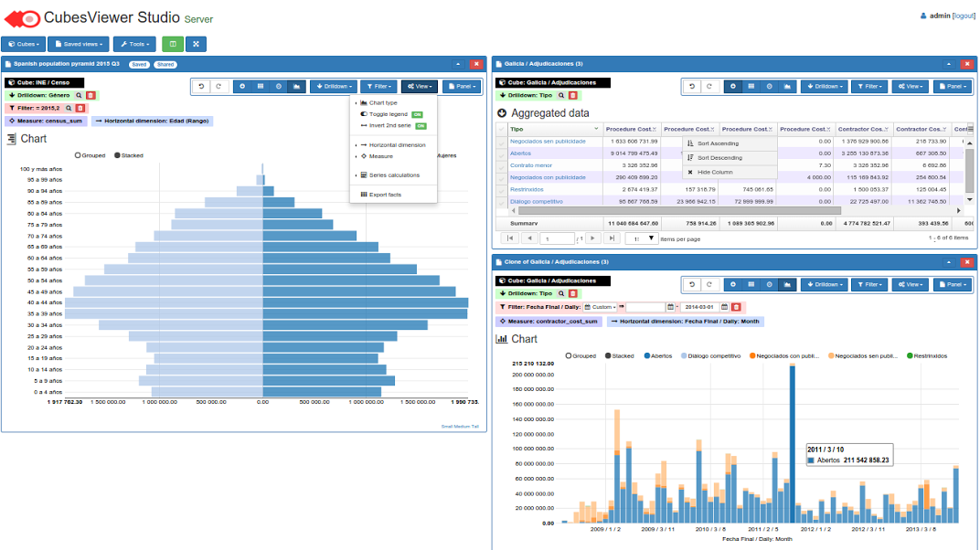Choose Export facts from View menu
This screenshot has width=980, height=550.
[385, 195]
